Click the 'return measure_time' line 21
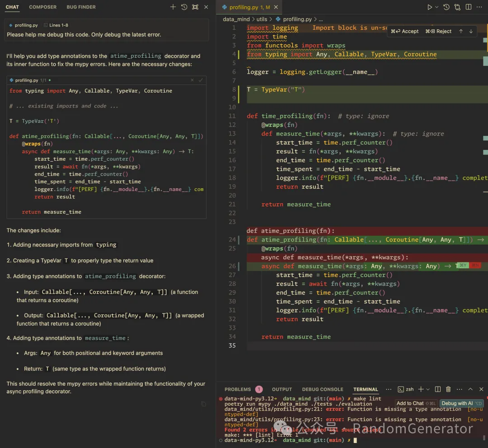This screenshot has width=488, height=448. (296, 205)
